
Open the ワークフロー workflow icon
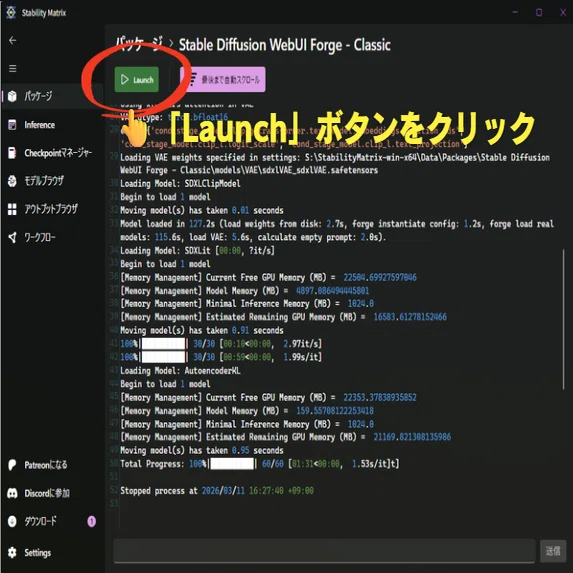pyautogui.click(x=12, y=237)
